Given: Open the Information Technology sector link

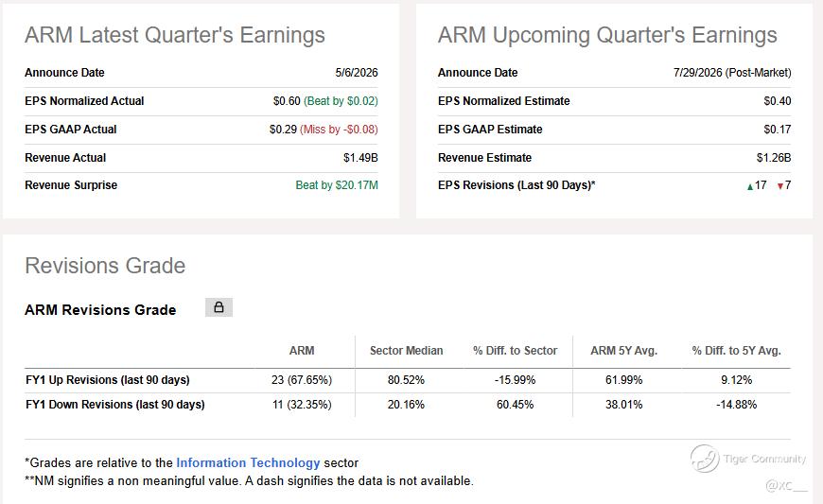Looking at the screenshot, I should coord(248,462).
